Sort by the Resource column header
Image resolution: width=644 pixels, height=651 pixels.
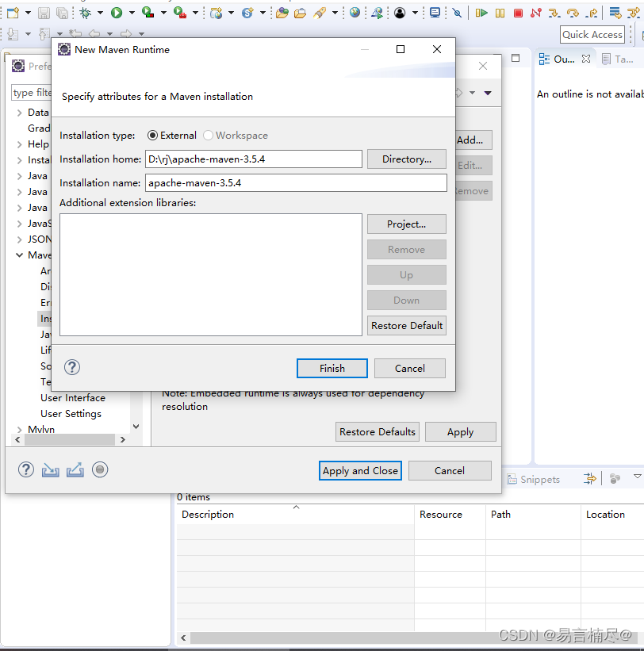click(x=450, y=515)
